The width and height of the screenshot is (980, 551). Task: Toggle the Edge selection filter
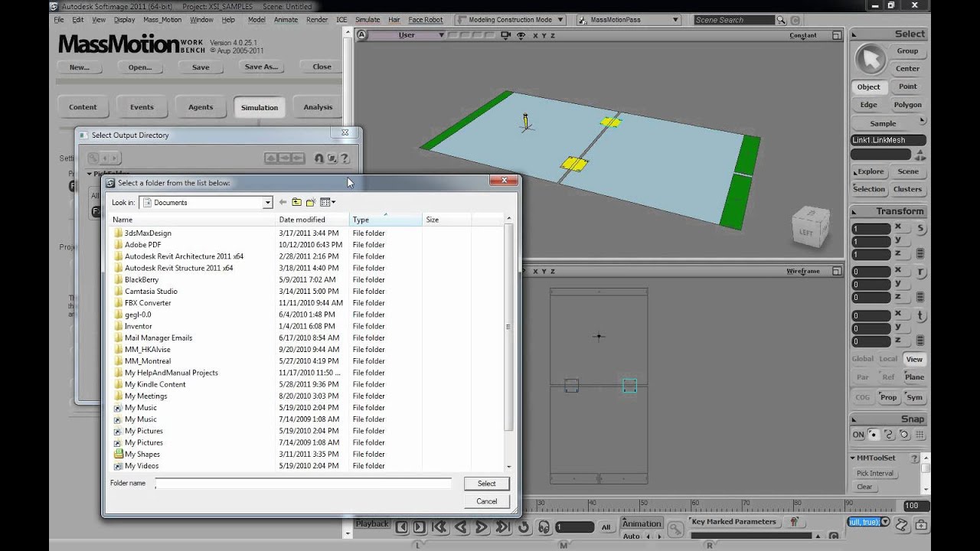(868, 105)
